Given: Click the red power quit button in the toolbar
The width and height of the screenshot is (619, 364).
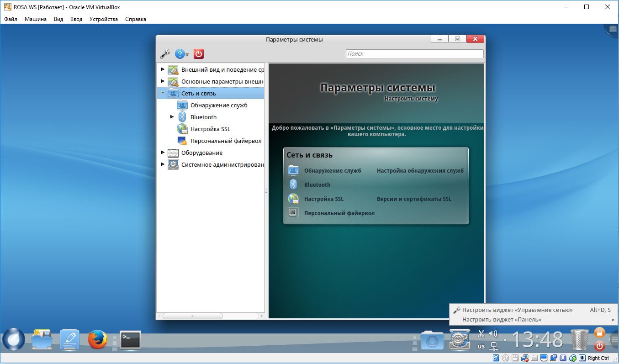Looking at the screenshot, I should tap(198, 54).
